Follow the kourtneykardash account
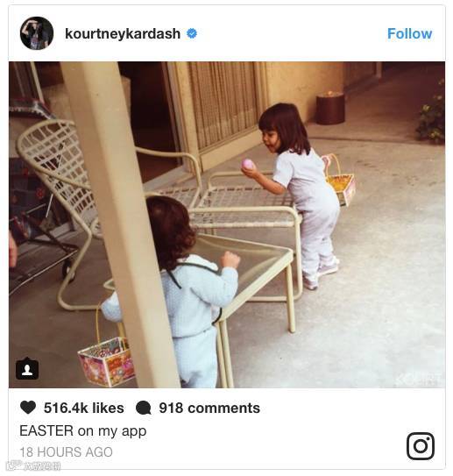The width and height of the screenshot is (453, 476). coord(409,33)
